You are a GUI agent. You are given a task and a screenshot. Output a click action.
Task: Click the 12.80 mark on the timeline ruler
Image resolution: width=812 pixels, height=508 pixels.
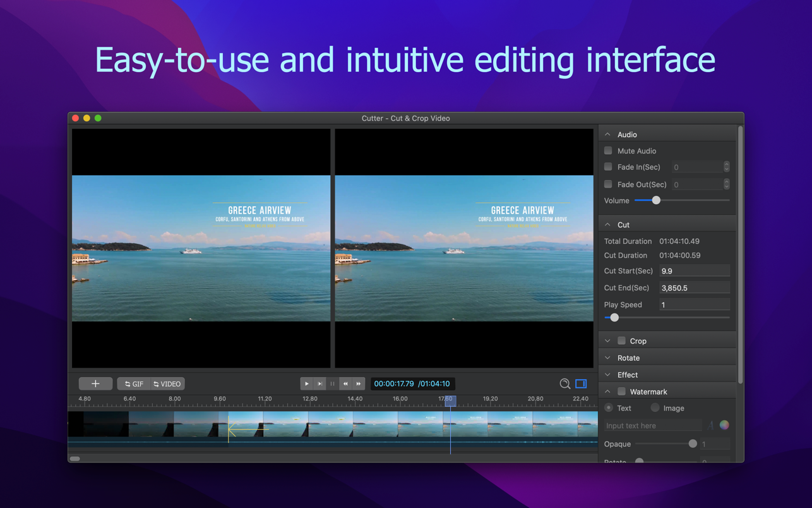pos(310,399)
